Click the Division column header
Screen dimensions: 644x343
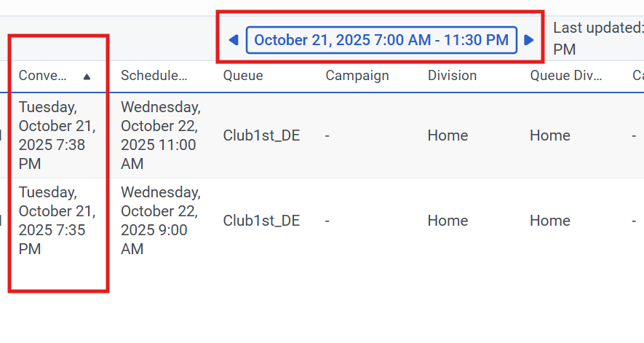pos(452,76)
